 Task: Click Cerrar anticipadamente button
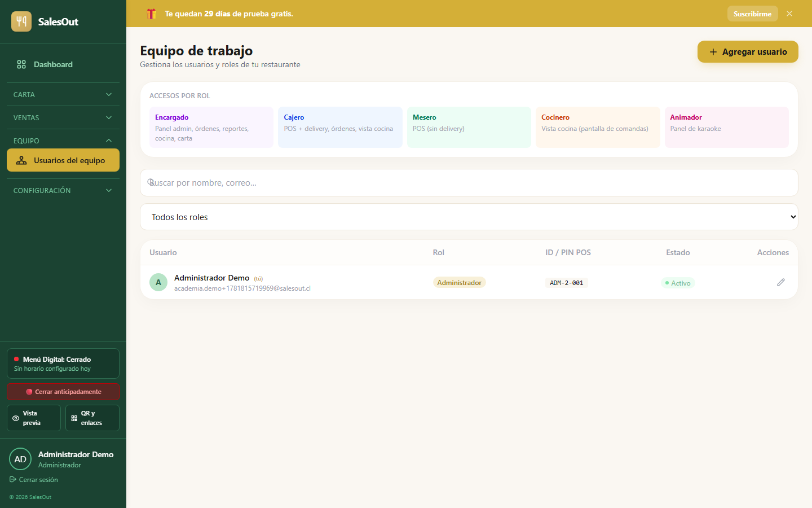click(63, 392)
